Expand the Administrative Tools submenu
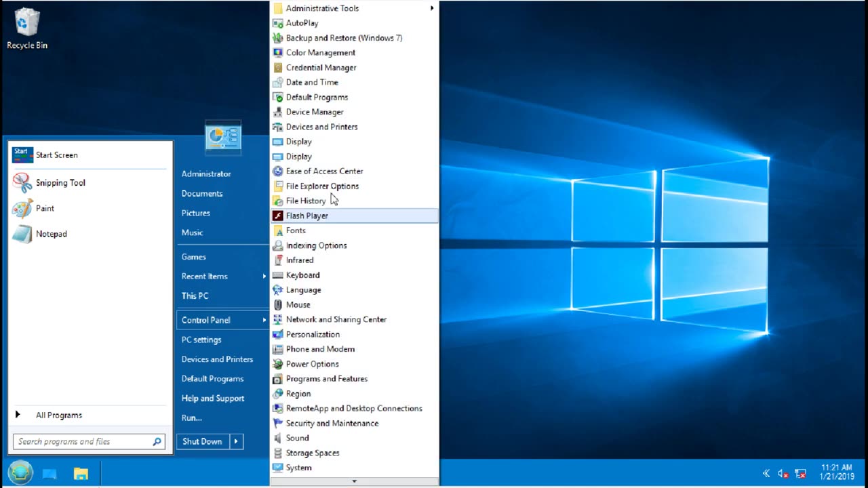This screenshot has height=488, width=868. (x=432, y=8)
